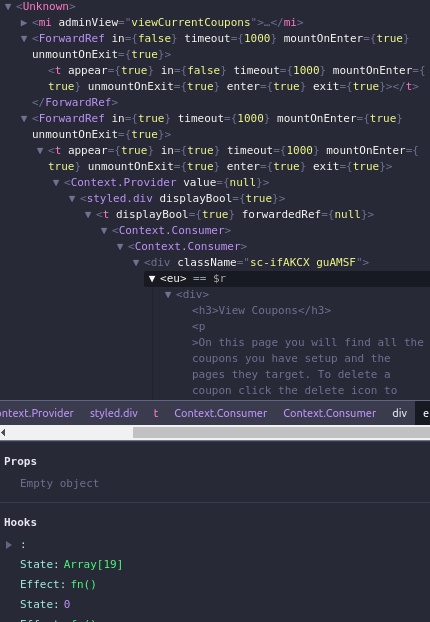430x622 pixels.
Task: Collapse the selected eu component
Action: point(152,278)
